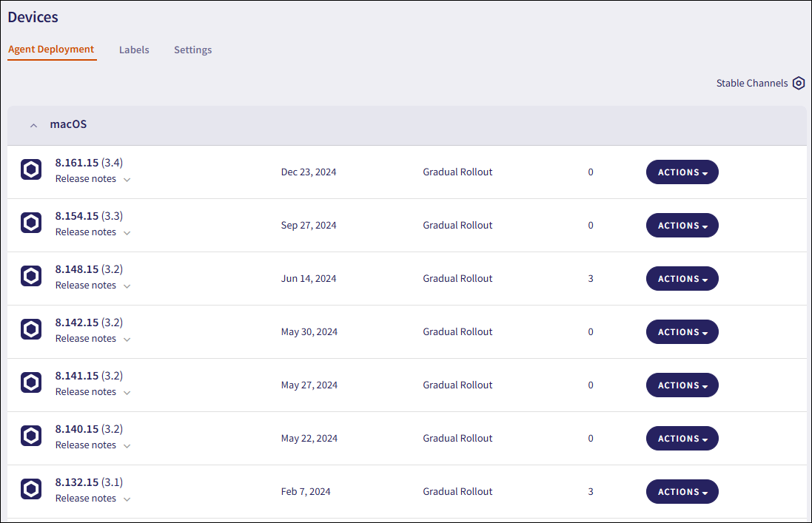Open the Settings tab

192,50
